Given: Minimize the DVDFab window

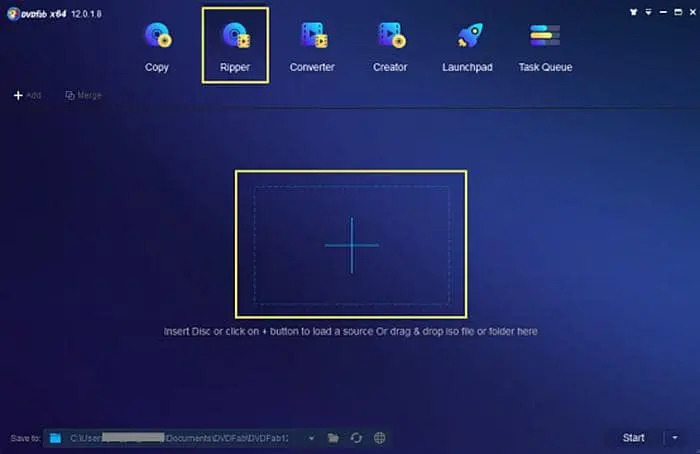Looking at the screenshot, I should (x=663, y=12).
